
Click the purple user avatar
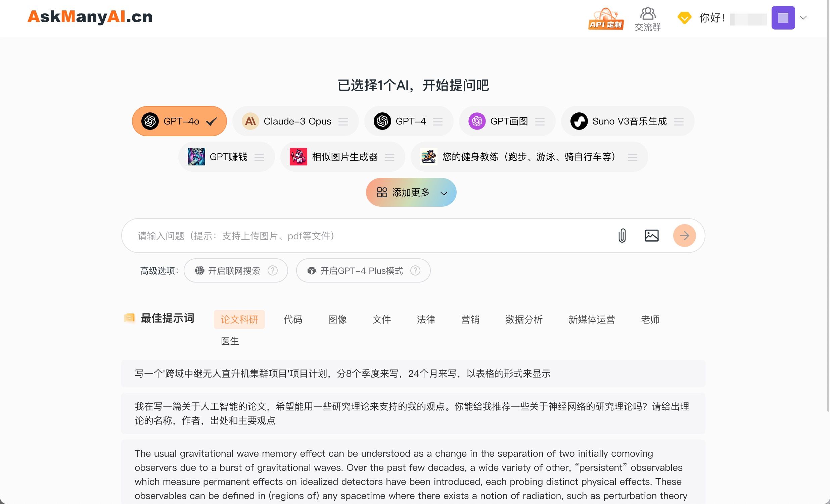coord(783,18)
